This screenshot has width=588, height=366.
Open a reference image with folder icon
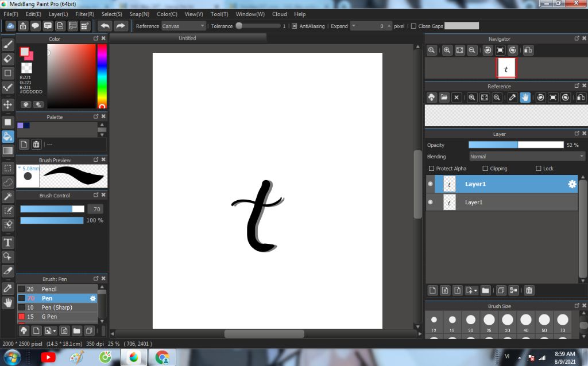444,98
